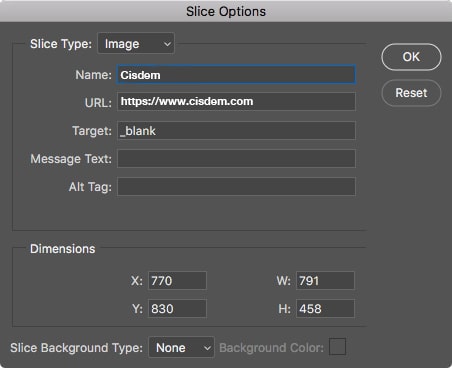
Task: Click the Reset button
Action: [x=411, y=93]
